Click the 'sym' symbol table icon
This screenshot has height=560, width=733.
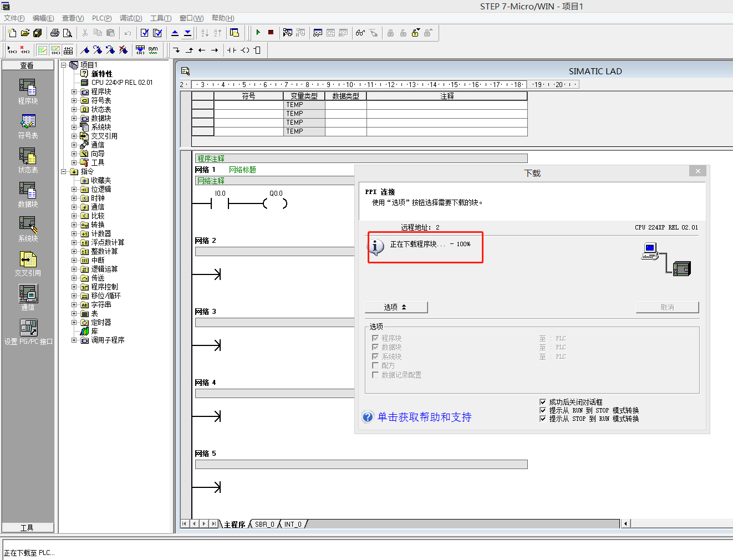[153, 50]
